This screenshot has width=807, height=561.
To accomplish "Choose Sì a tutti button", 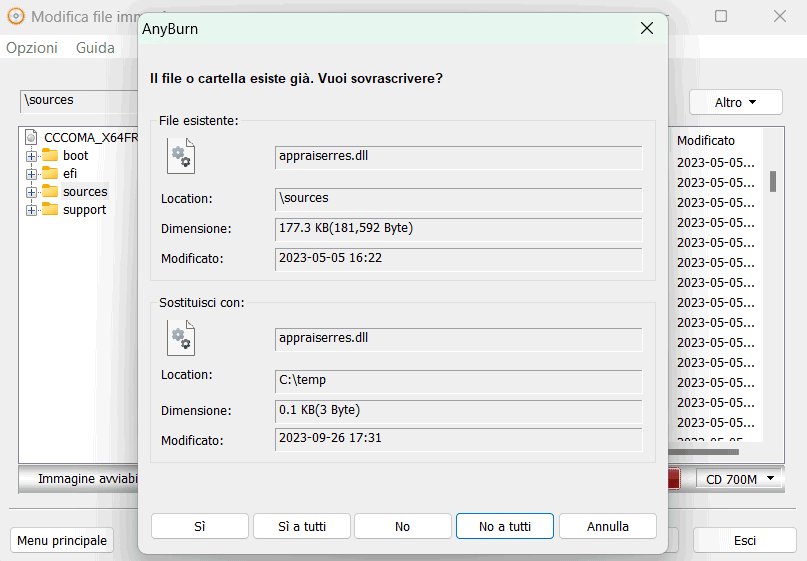I will click(302, 526).
